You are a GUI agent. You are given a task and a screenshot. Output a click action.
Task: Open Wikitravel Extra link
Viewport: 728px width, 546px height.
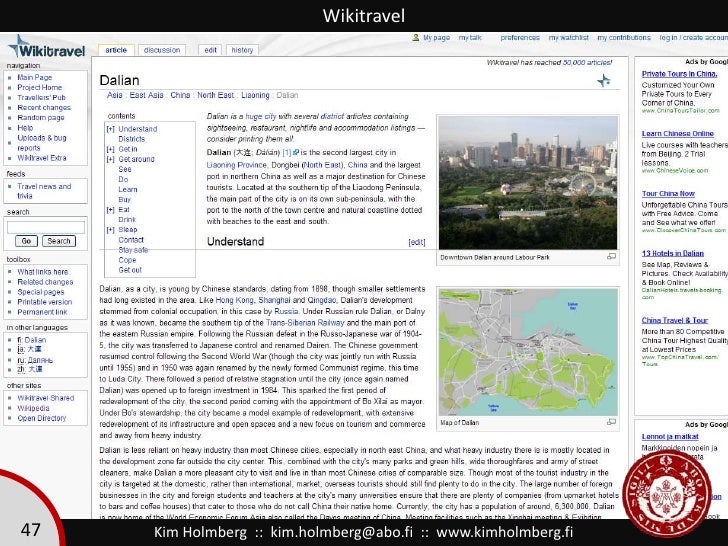point(42,158)
